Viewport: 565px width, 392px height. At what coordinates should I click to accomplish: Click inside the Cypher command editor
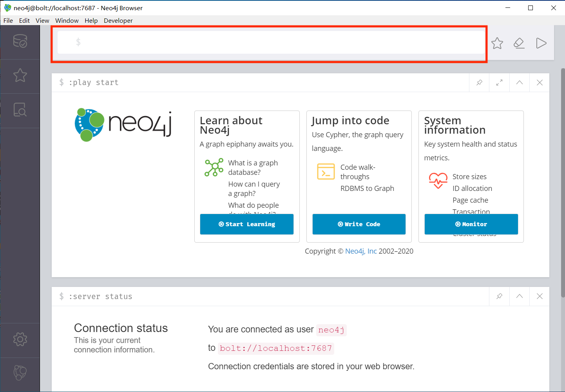click(270, 42)
